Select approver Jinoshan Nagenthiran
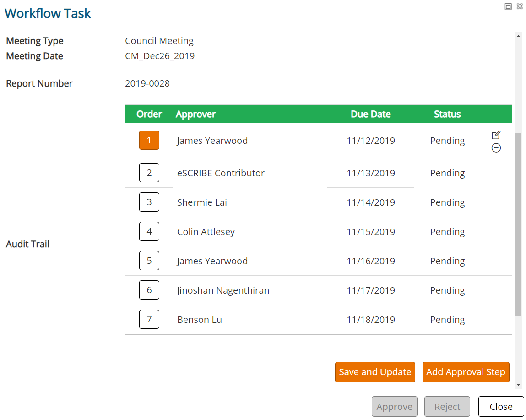 [x=223, y=290]
